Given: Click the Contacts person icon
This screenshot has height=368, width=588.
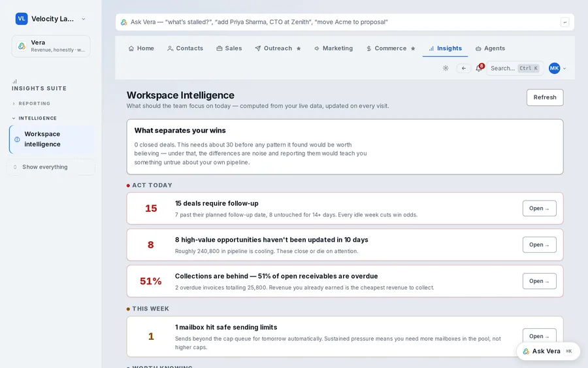Looking at the screenshot, I should (171, 48).
